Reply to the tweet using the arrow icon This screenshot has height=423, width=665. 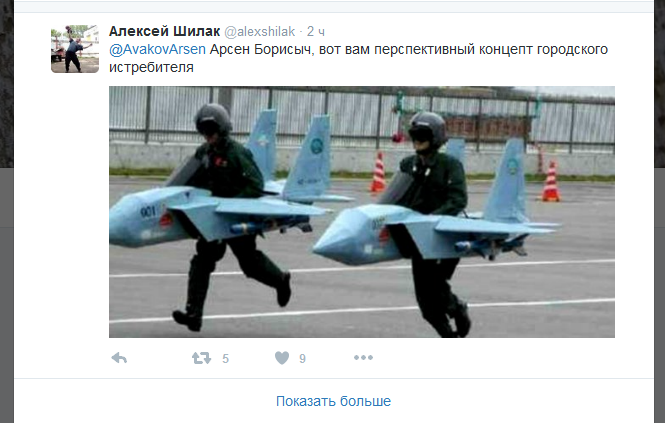119,358
